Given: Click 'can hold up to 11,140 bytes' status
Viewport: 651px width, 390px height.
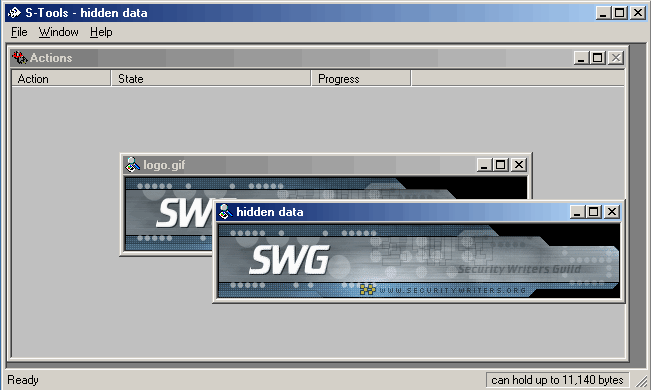Looking at the screenshot, I should pos(558,380).
